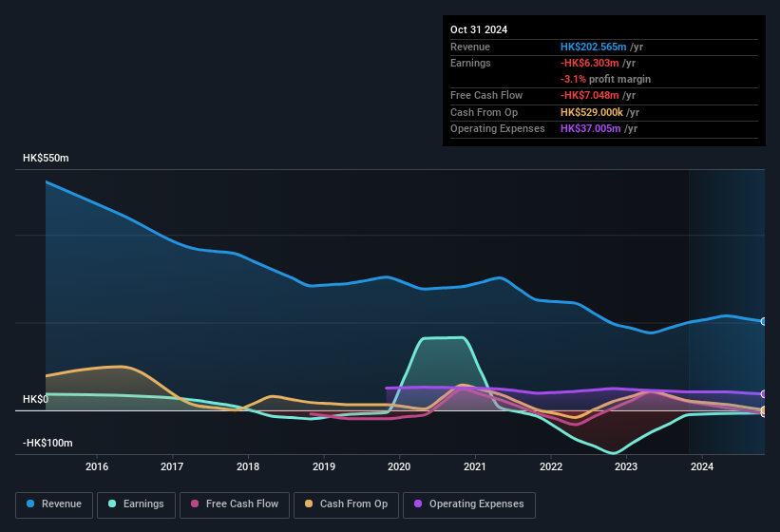Click the HK$0 y-axis label
Viewport: 780px width, 532px height.
[x=35, y=399]
